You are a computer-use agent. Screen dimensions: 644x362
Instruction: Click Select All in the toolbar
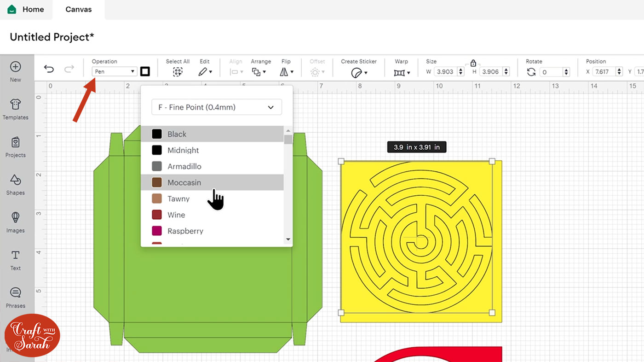pyautogui.click(x=178, y=71)
